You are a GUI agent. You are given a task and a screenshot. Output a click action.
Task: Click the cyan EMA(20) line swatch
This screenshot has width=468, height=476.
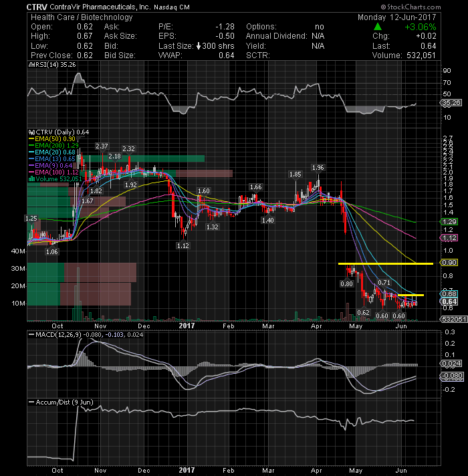31,152
